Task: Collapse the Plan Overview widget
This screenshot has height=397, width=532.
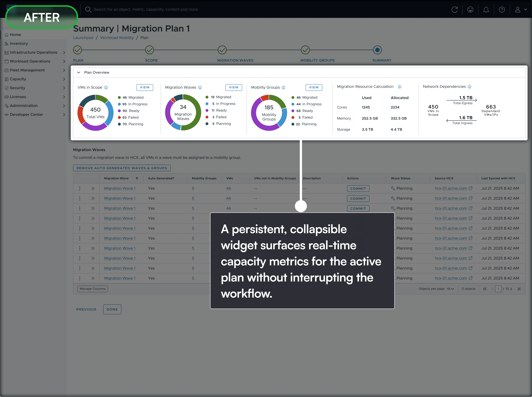Action: [x=78, y=73]
